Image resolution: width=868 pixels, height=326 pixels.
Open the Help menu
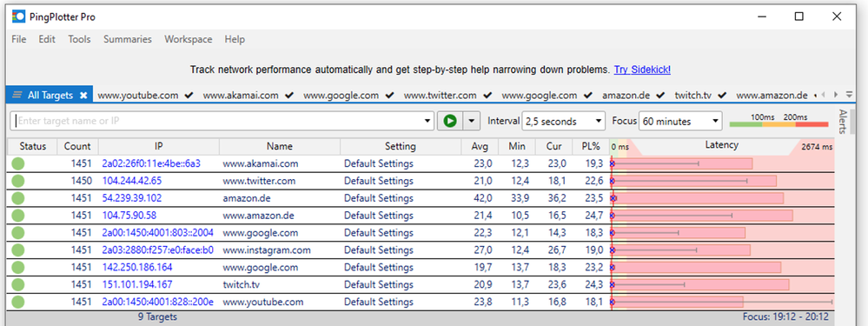(x=235, y=39)
